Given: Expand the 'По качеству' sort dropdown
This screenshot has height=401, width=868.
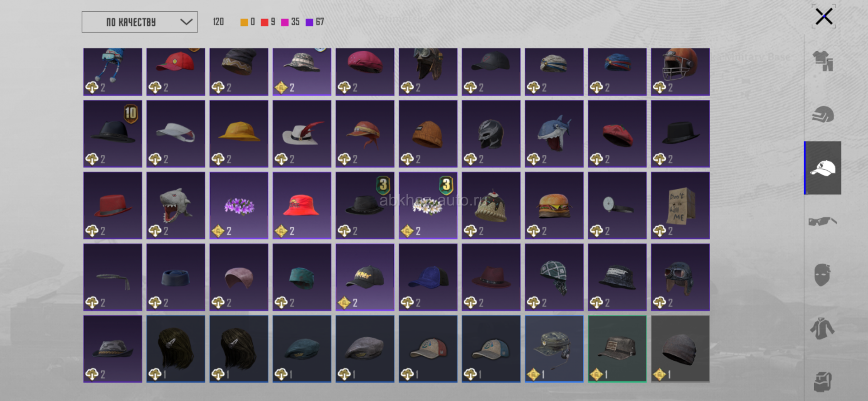Looking at the screenshot, I should tap(139, 22).
